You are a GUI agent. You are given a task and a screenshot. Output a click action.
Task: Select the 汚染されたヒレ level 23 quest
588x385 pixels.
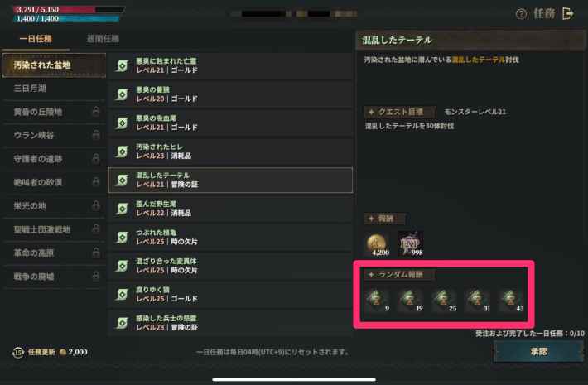click(x=230, y=152)
